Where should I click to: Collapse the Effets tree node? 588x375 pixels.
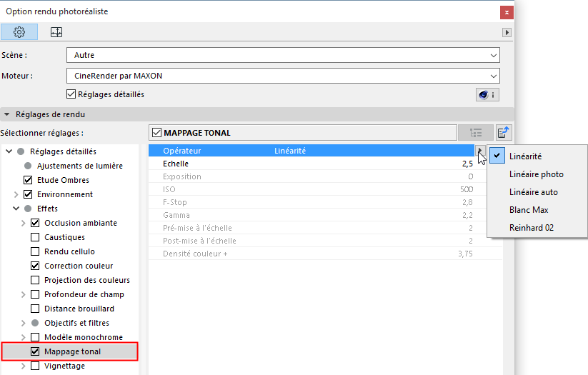coord(16,209)
